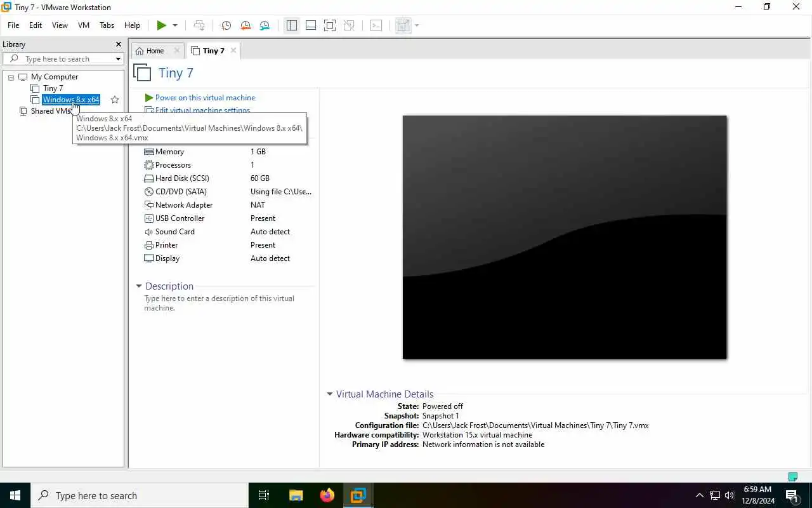Open the VM menu
Screen dimensions: 812x508
(84, 25)
